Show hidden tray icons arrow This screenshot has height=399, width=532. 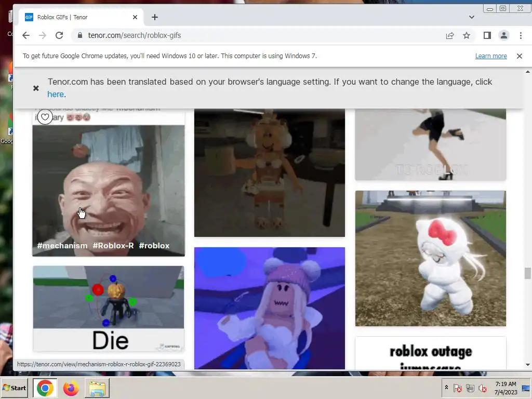(x=446, y=388)
